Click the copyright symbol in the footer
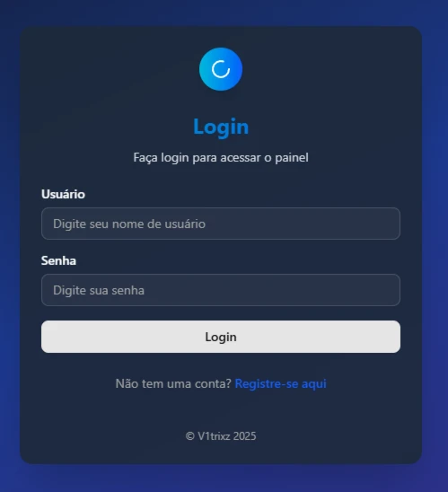This screenshot has height=492, width=448. tap(190, 436)
